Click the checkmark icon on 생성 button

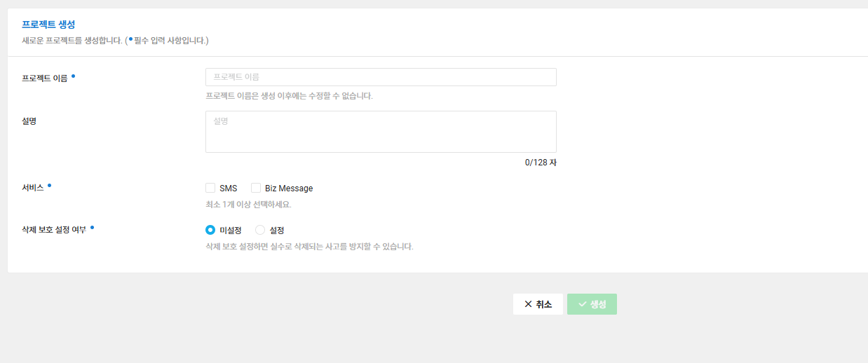[582, 304]
